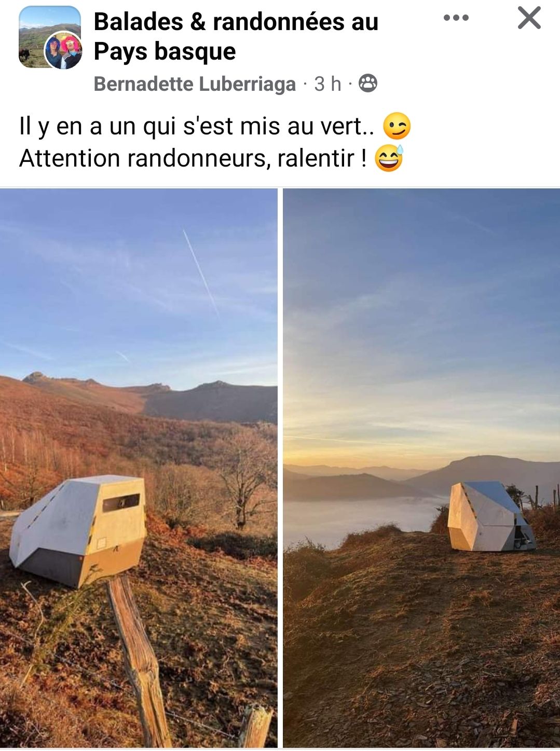Open the three-dots more options menu

point(456,18)
